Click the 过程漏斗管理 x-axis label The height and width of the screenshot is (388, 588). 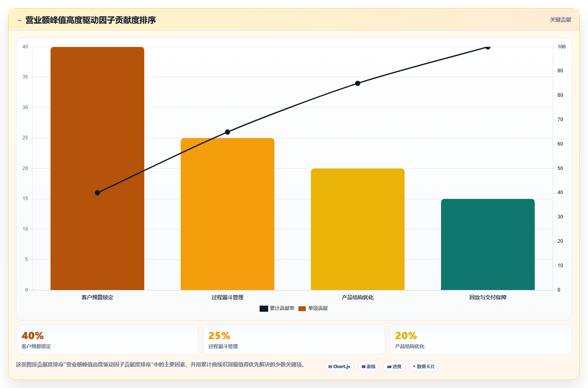coord(228,297)
